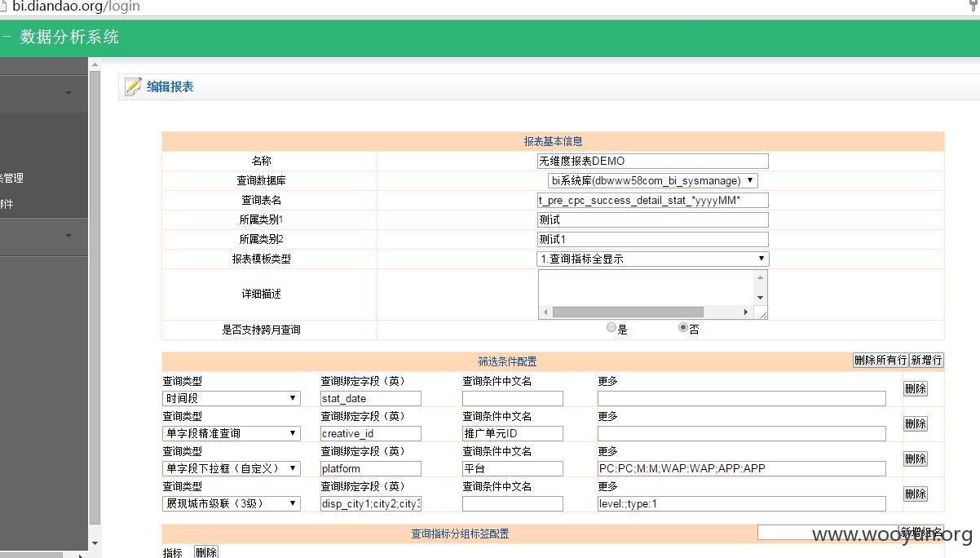Click the sidebar item ending in 管理
980x558 pixels.
click(x=11, y=178)
